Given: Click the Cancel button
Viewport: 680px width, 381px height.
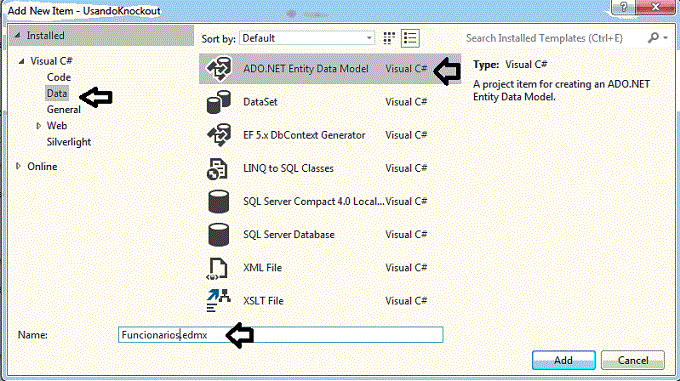Looking at the screenshot, I should click(633, 360).
